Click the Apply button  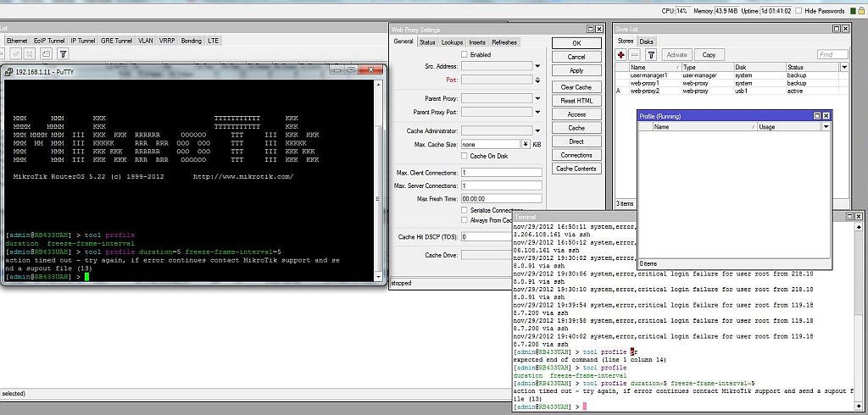pyautogui.click(x=576, y=70)
